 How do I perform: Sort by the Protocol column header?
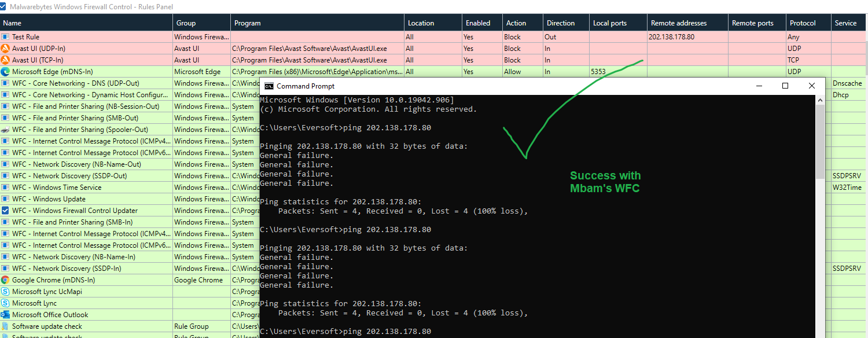808,23
